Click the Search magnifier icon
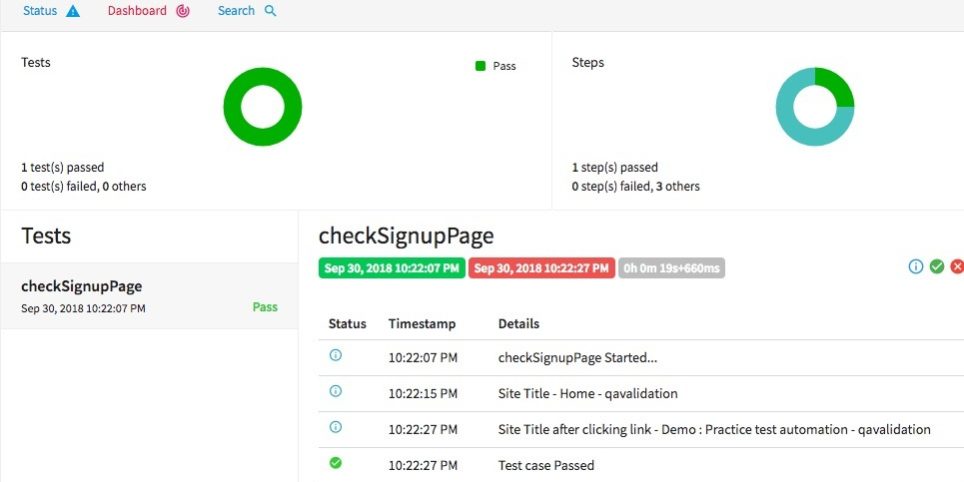The height and width of the screenshot is (482, 964). coord(270,11)
